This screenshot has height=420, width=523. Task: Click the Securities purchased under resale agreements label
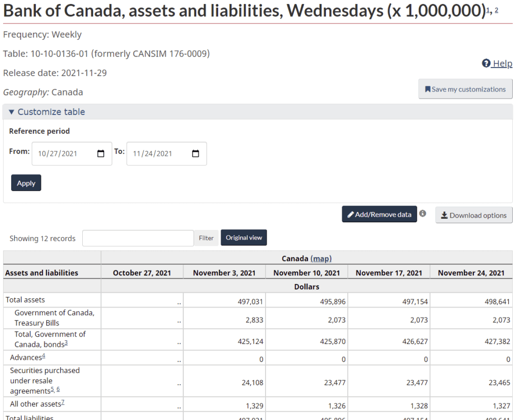[45, 381]
